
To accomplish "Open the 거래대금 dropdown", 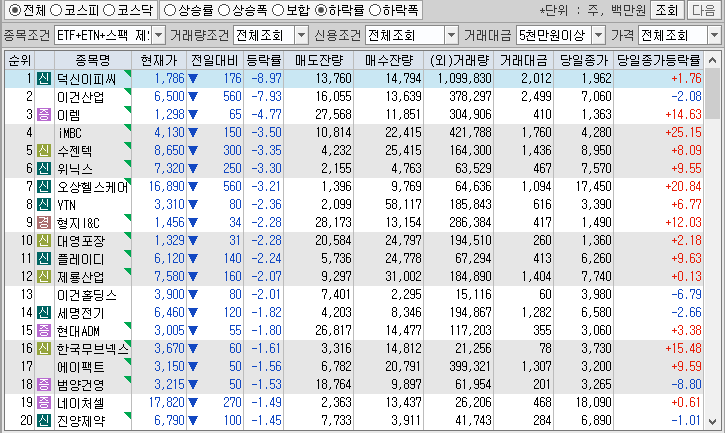I will click(598, 35).
